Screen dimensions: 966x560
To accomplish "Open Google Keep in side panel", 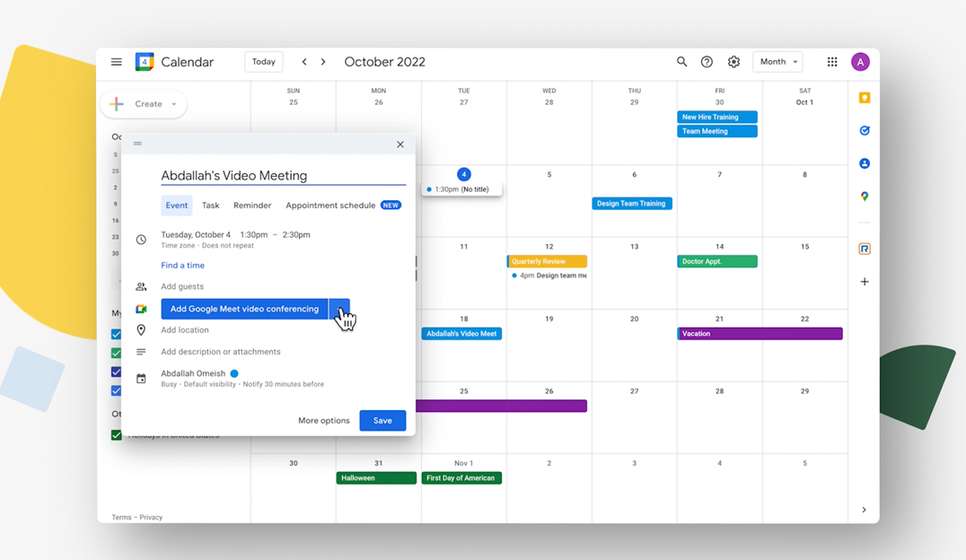I will (865, 98).
